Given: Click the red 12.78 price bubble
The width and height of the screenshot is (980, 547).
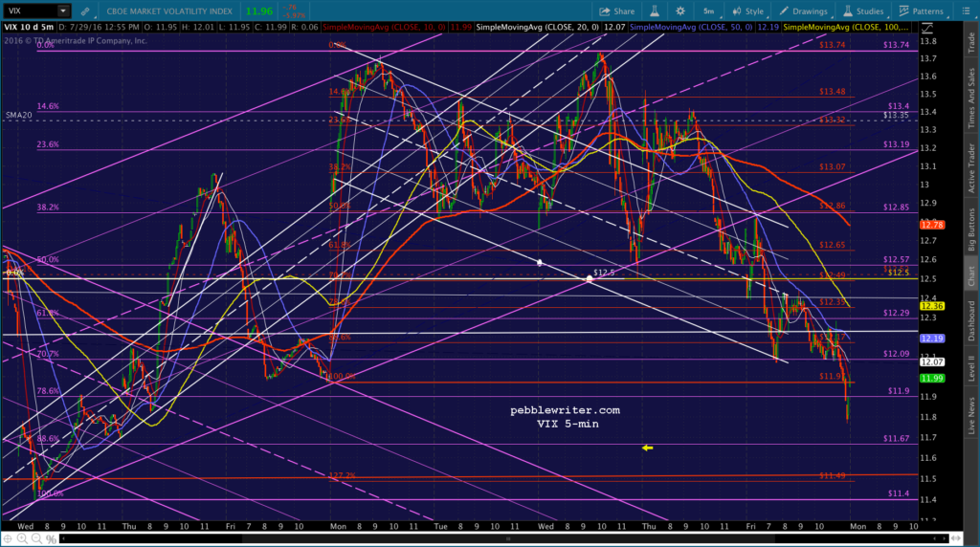Looking at the screenshot, I should [x=932, y=225].
